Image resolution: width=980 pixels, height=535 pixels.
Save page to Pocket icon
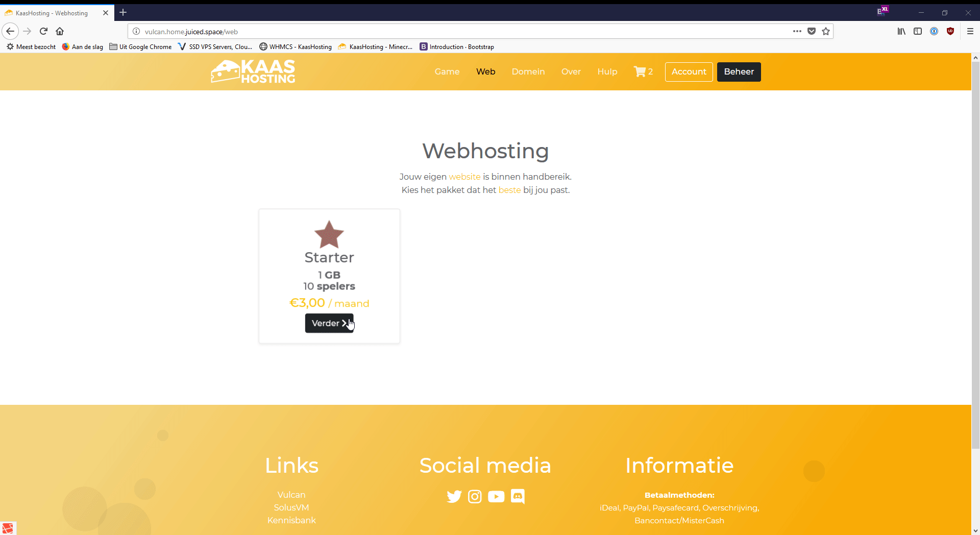[812, 31]
